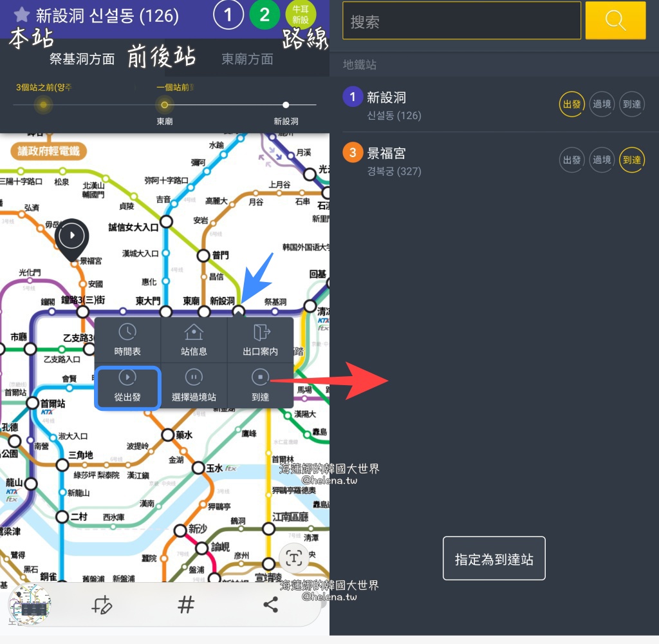Viewport: 659px width, 644px height.
Task: Toggle 出發 for 新設洞 in the station list
Action: point(571,104)
